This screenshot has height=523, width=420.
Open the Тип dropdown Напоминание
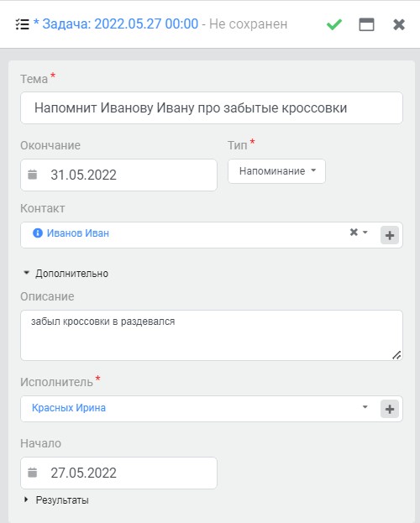[276, 171]
